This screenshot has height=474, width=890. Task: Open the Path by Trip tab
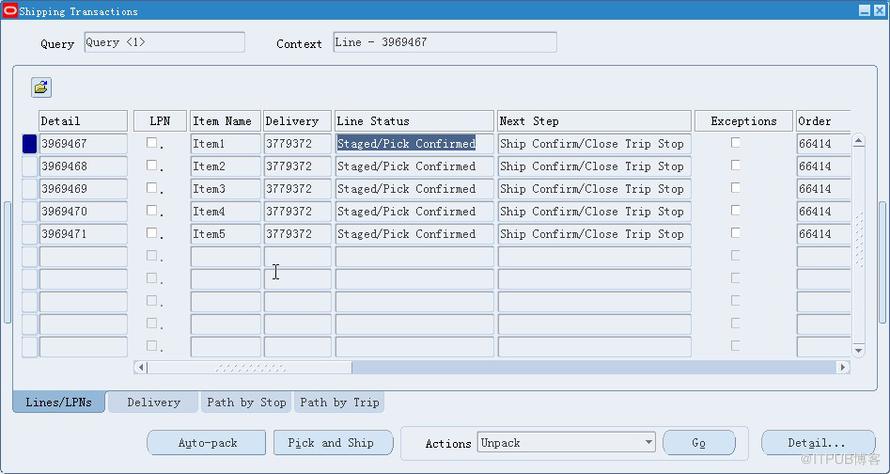339,402
